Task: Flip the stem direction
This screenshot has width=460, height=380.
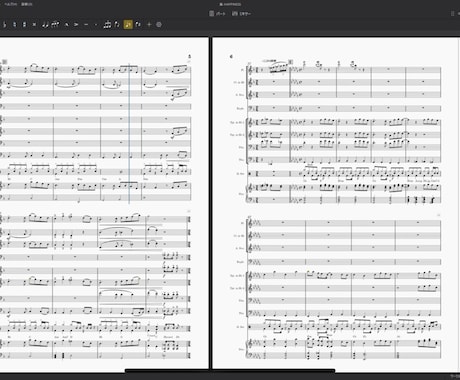Action: pos(117,24)
